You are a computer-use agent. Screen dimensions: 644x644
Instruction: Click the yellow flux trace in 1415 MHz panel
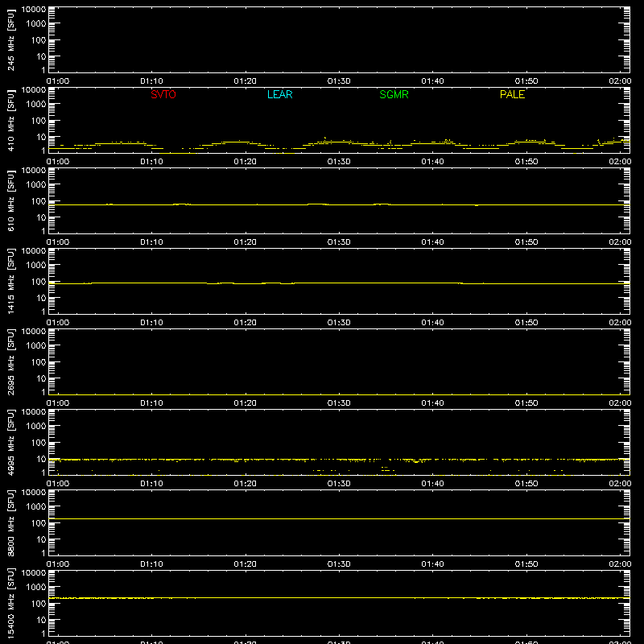pos(339,283)
